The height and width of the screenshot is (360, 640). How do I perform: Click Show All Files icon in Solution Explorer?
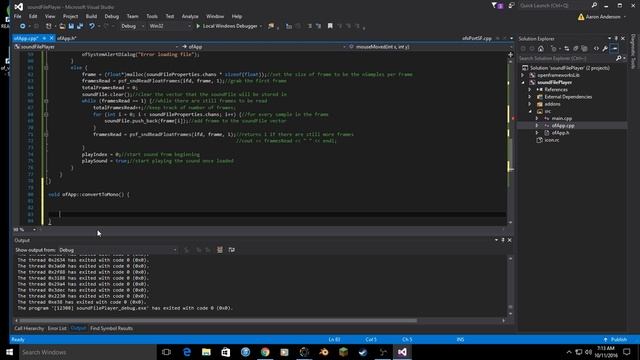[584, 49]
